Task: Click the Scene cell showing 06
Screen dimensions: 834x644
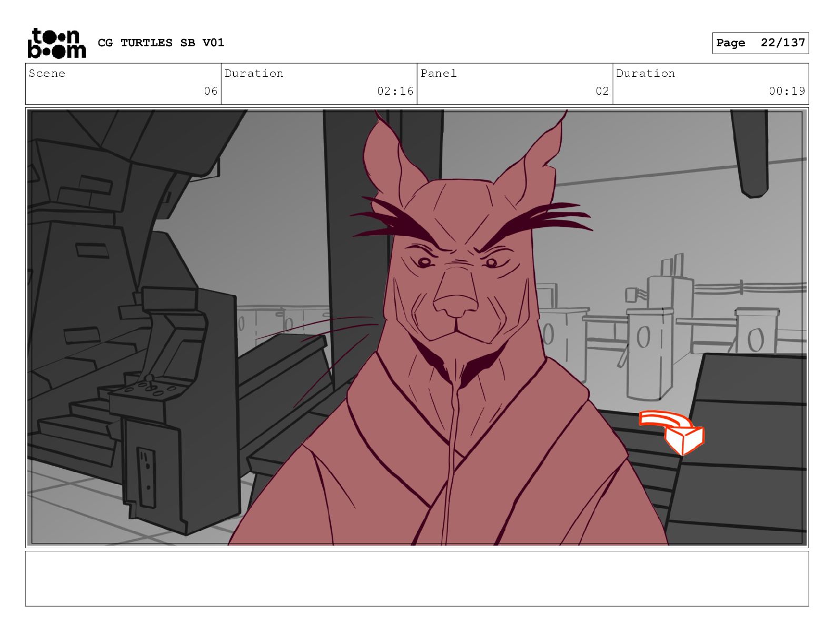Action: coord(123,84)
